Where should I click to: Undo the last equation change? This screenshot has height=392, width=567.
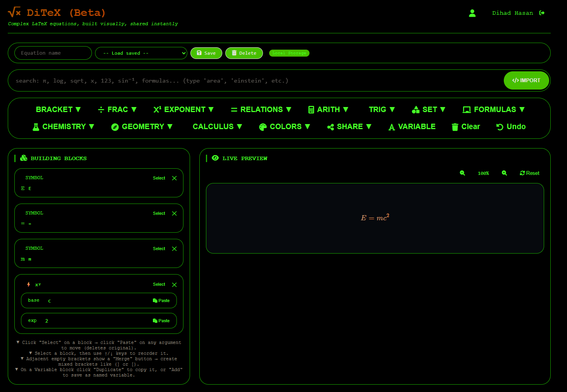tap(510, 126)
